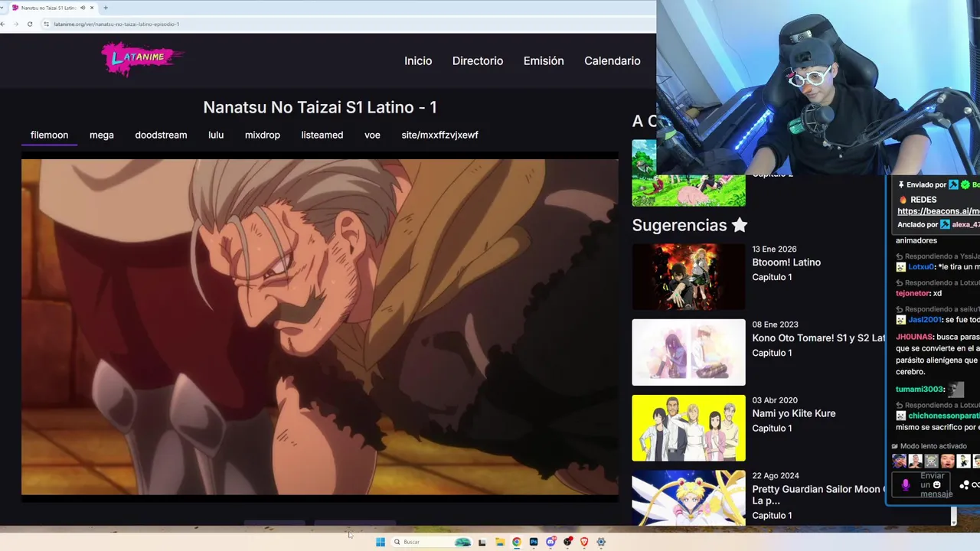This screenshot has height=551, width=980.
Task: Switch to the doodstream server
Action: (161, 135)
